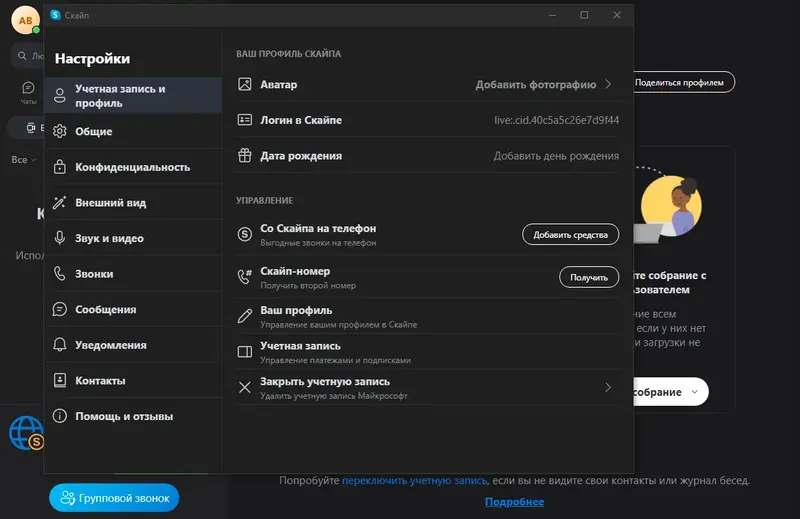Open the Закрыть учетную запись row
Image resolution: width=800 pixels, height=519 pixels.
pos(428,388)
